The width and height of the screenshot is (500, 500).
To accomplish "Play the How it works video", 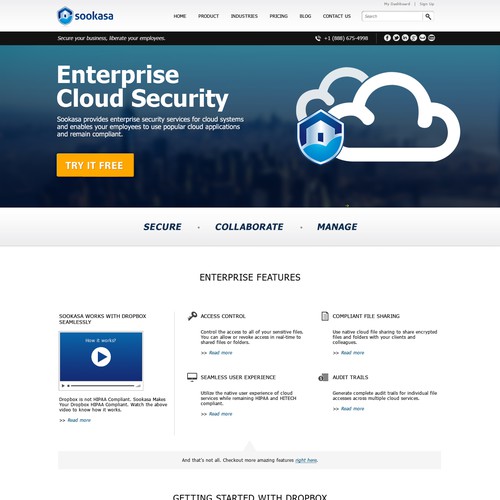I will click(101, 357).
